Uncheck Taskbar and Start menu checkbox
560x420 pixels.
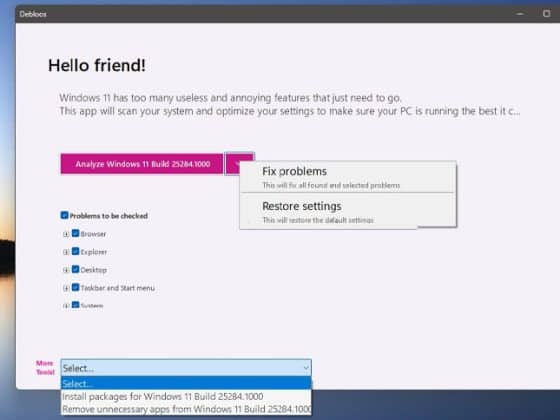[x=75, y=287]
